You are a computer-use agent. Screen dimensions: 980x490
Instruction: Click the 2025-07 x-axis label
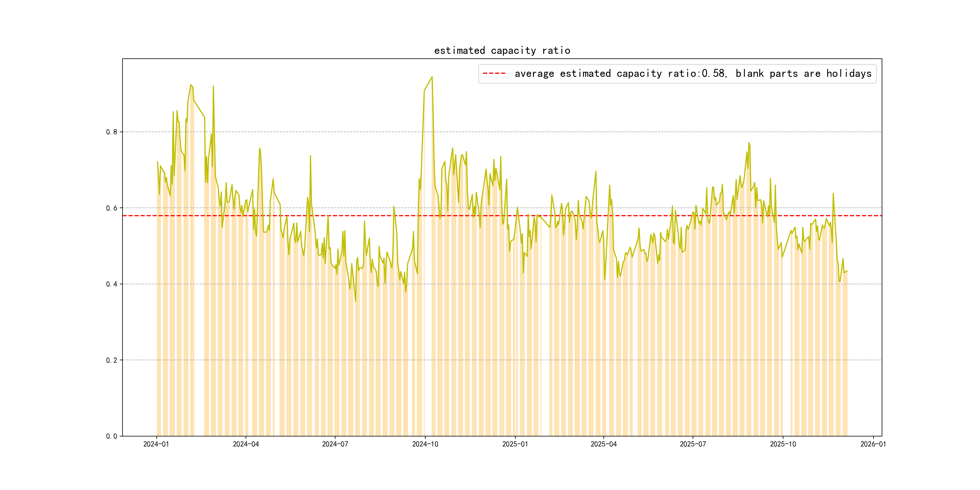[x=693, y=444]
